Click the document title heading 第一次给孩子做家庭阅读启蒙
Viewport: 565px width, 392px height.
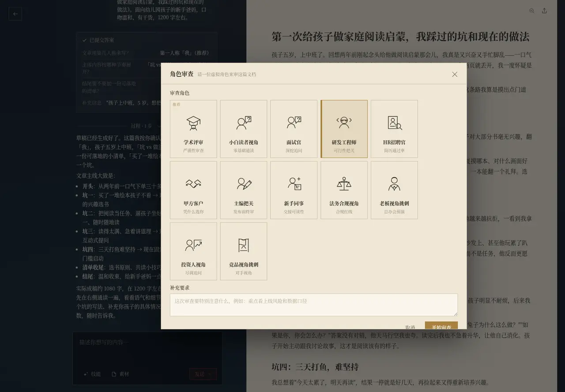pos(400,37)
